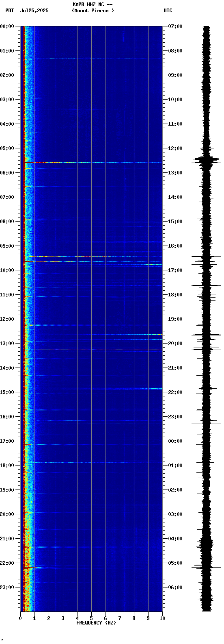This screenshot has height=644, width=224.
Task: Click the UTC time label '05:00'
Action: click(x=175, y=563)
